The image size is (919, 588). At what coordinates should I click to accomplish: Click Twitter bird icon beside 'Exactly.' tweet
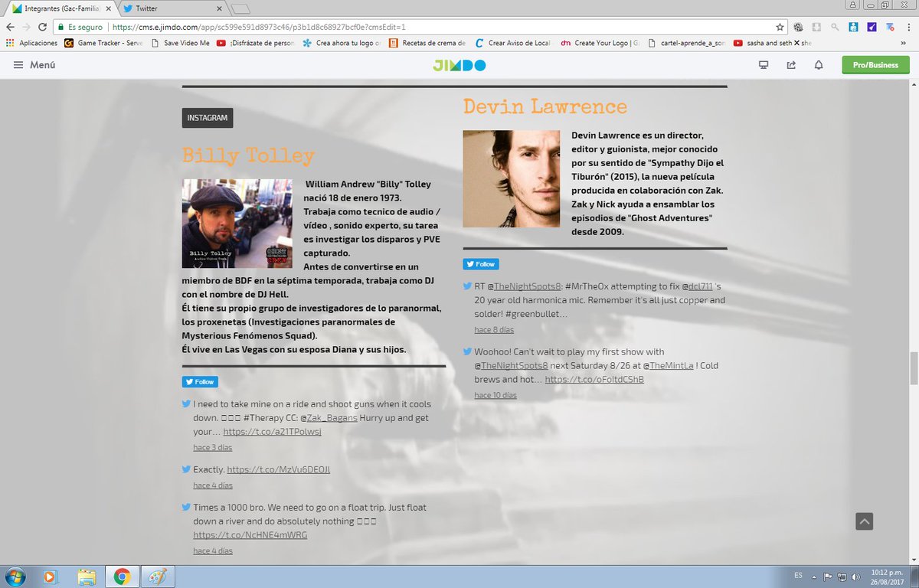click(186, 469)
